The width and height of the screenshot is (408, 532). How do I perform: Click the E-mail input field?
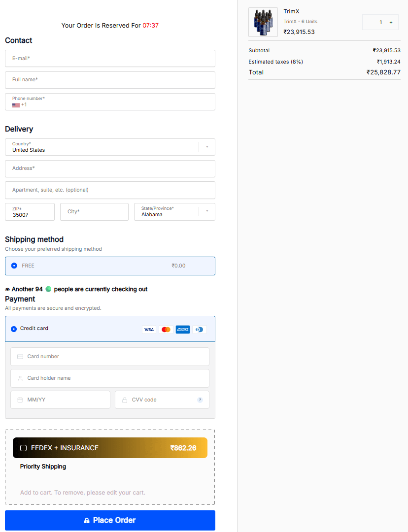[x=109, y=58]
